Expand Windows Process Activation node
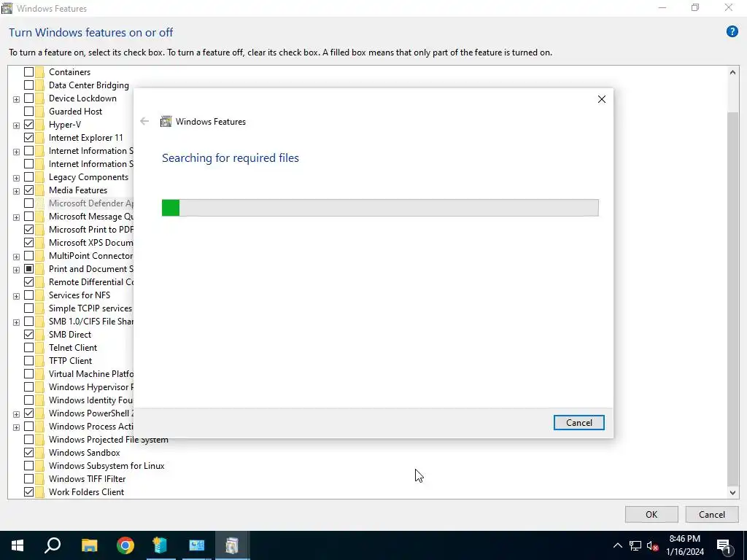This screenshot has height=560, width=747. 16,427
